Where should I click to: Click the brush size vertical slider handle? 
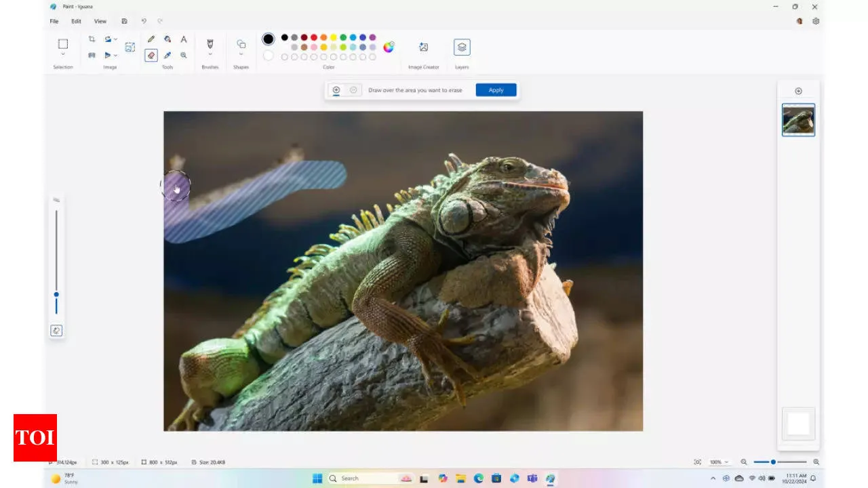click(x=56, y=295)
